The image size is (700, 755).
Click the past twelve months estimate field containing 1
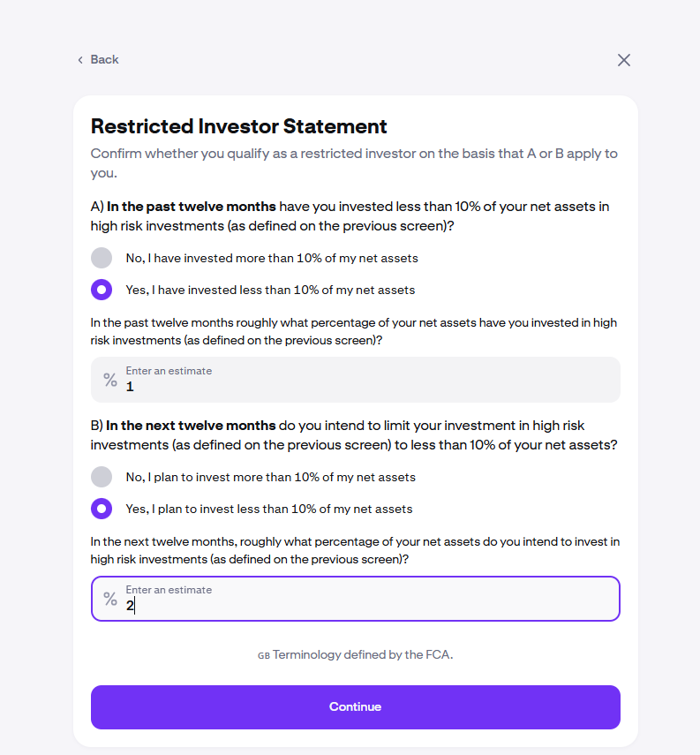pos(355,380)
